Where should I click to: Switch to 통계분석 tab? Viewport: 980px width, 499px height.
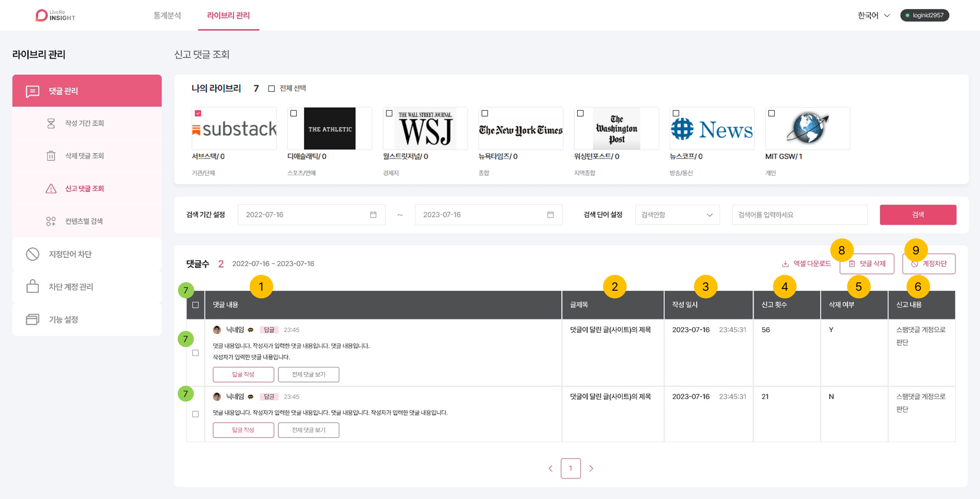(167, 16)
